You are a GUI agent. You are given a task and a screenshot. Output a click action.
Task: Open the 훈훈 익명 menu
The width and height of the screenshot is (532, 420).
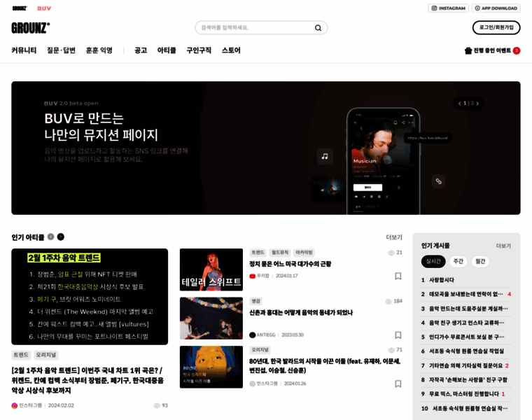click(x=99, y=50)
